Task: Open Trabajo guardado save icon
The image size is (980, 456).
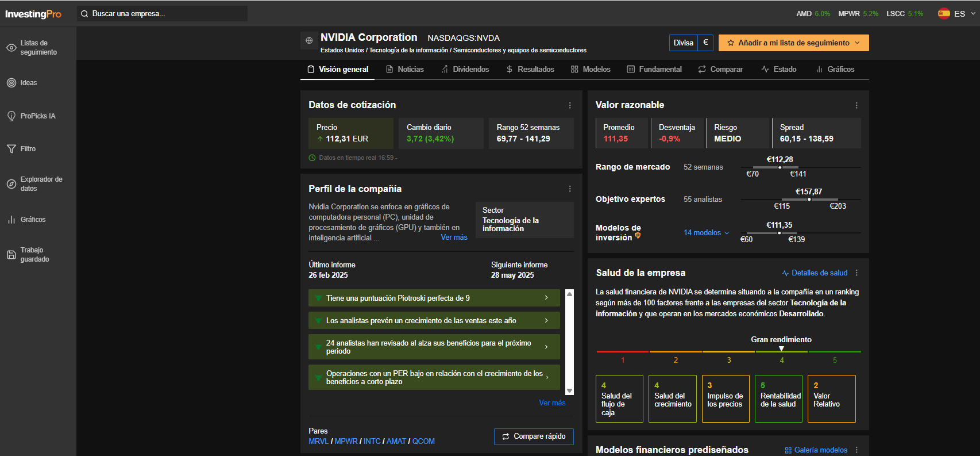Action: [11, 255]
